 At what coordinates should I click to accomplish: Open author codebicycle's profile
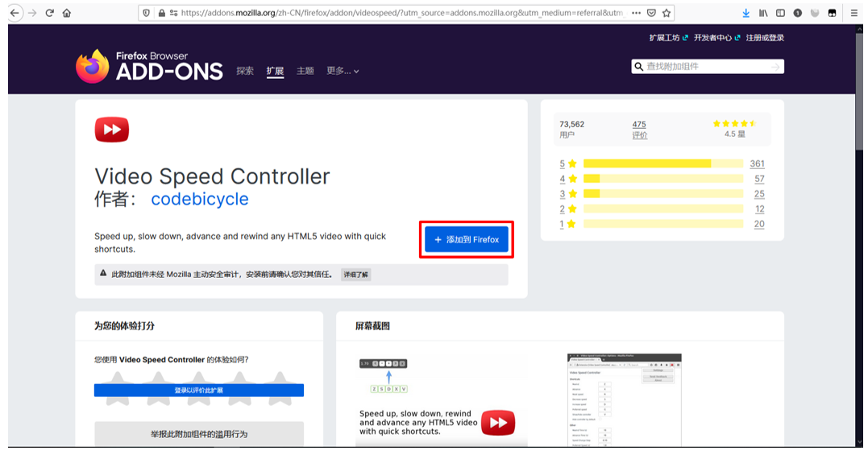click(200, 199)
